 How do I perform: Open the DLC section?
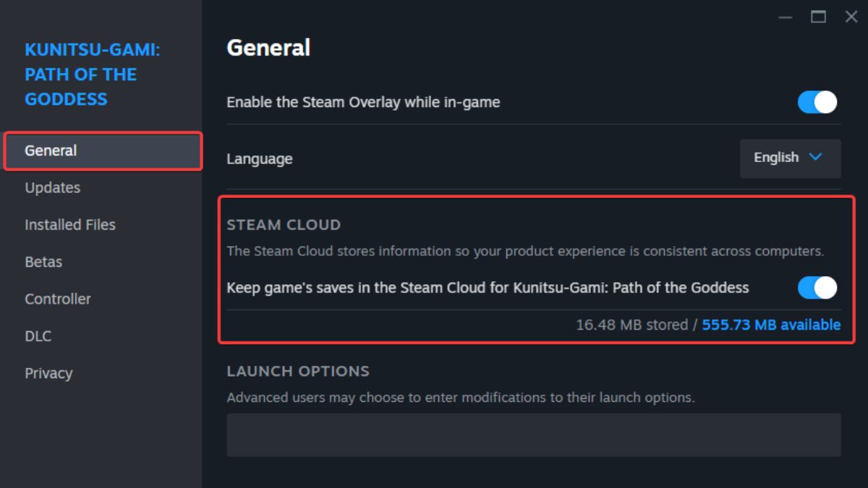38,335
